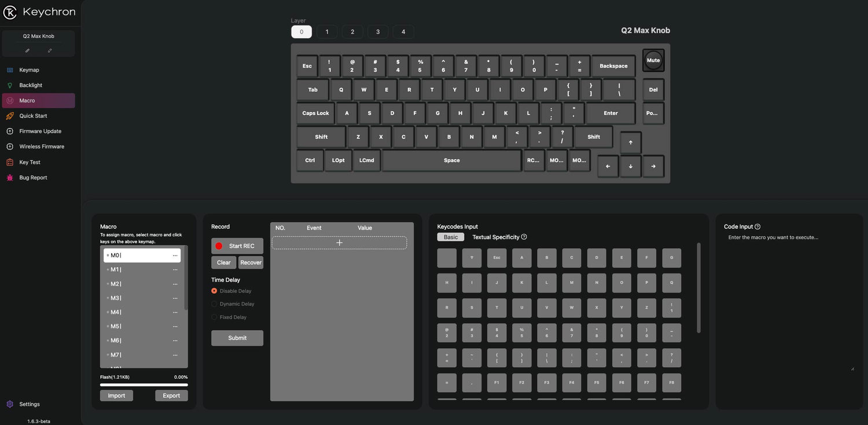This screenshot has width=868, height=425.
Task: Start recording with the Start REC button
Action: click(237, 246)
